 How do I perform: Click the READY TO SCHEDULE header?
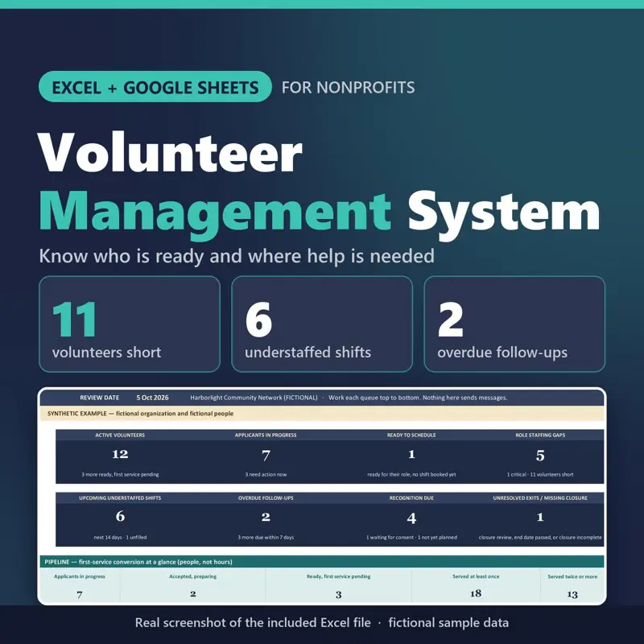tap(411, 435)
